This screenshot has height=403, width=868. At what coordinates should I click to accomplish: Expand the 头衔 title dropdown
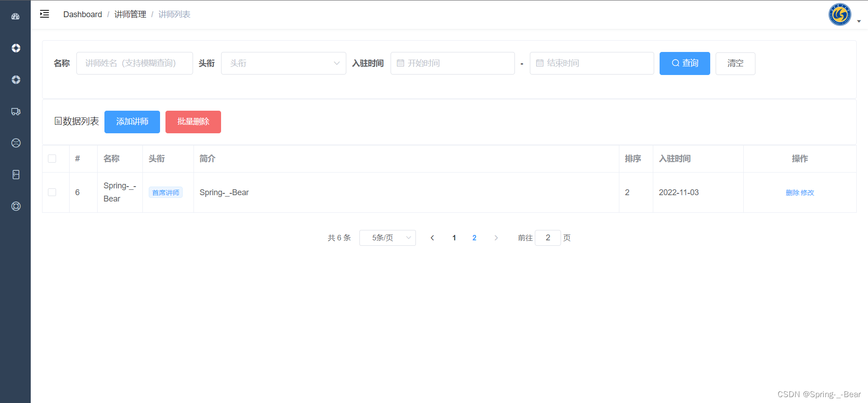click(x=283, y=63)
